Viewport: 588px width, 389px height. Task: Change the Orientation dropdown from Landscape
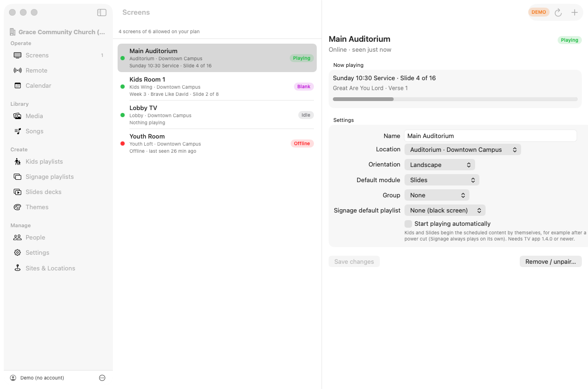[x=440, y=165]
